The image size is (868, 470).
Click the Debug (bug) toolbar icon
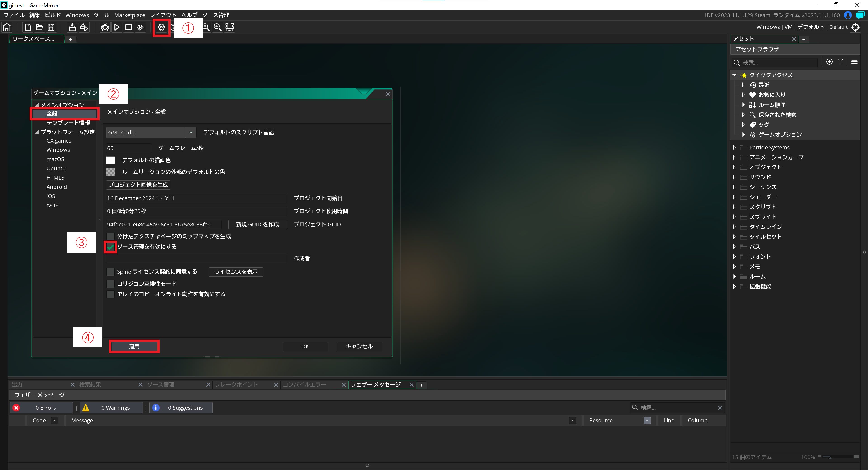105,27
